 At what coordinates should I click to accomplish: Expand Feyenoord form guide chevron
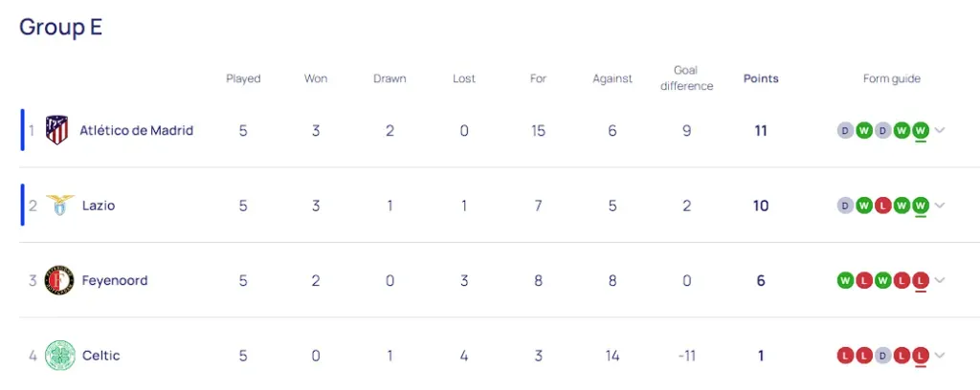click(940, 280)
